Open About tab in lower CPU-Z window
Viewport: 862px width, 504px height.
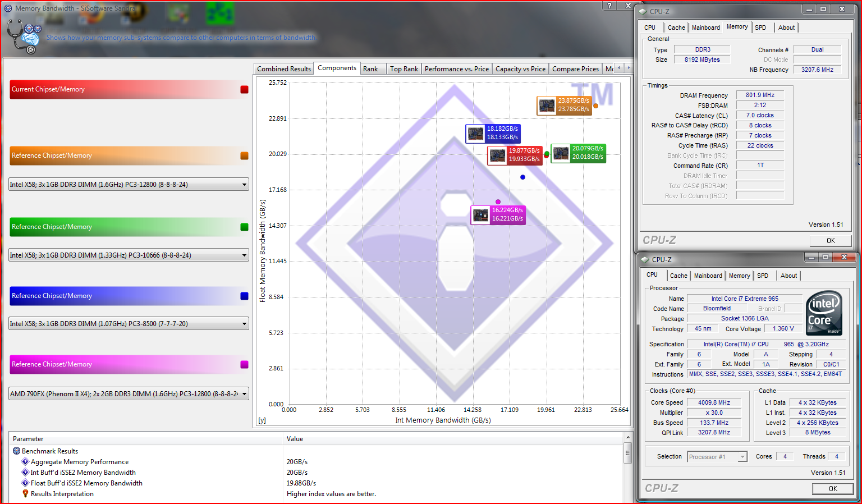tap(788, 276)
